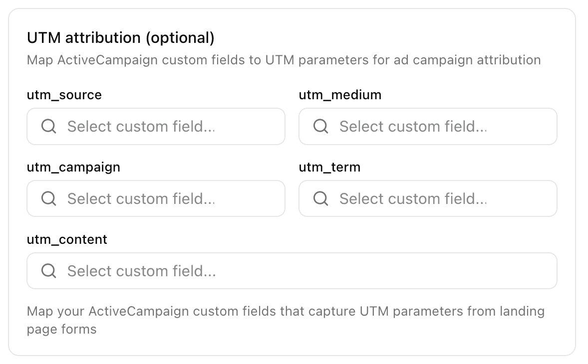Screen dimensions: 588x364
Task: Click the magnifier icon in utm_medium field
Action: click(320, 127)
